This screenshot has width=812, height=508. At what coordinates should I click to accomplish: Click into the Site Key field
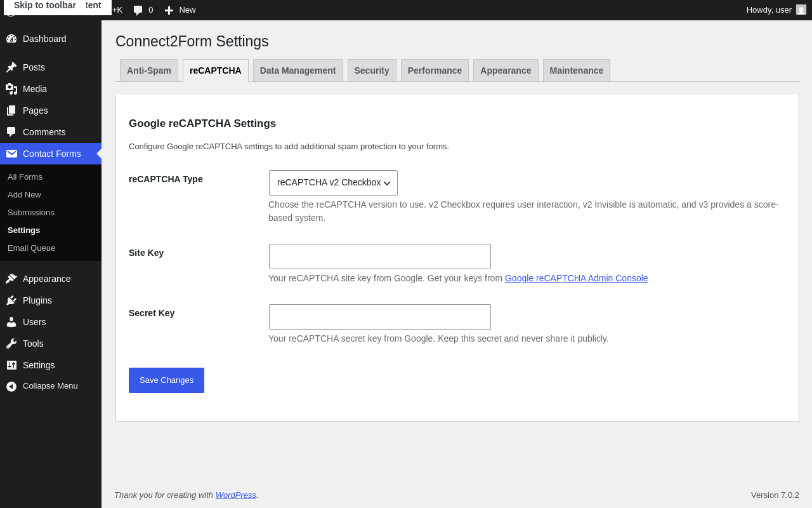[x=380, y=257]
